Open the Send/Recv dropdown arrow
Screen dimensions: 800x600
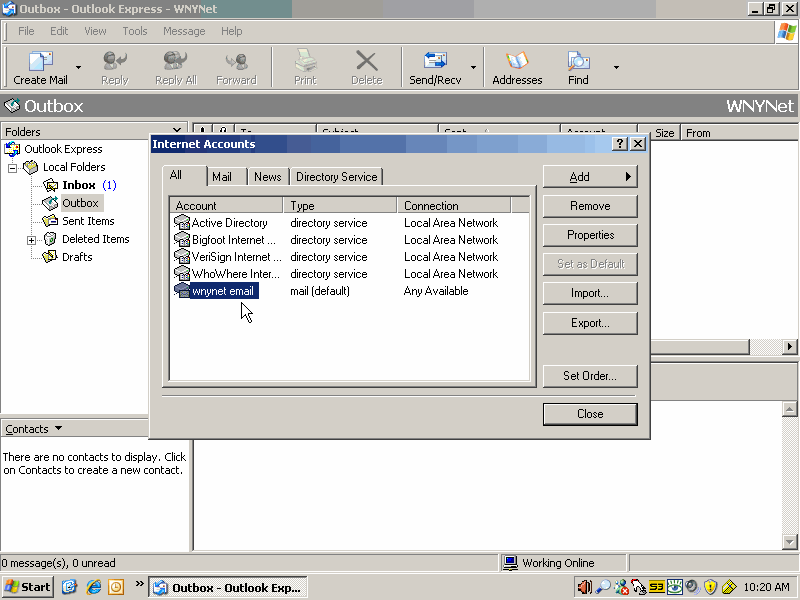473,67
